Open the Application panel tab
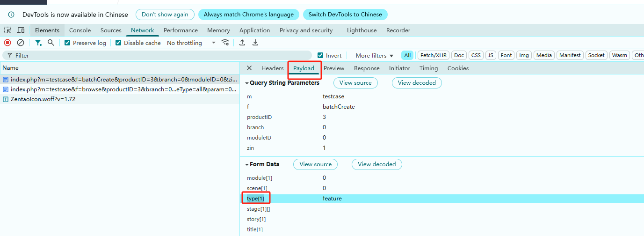 [x=254, y=30]
